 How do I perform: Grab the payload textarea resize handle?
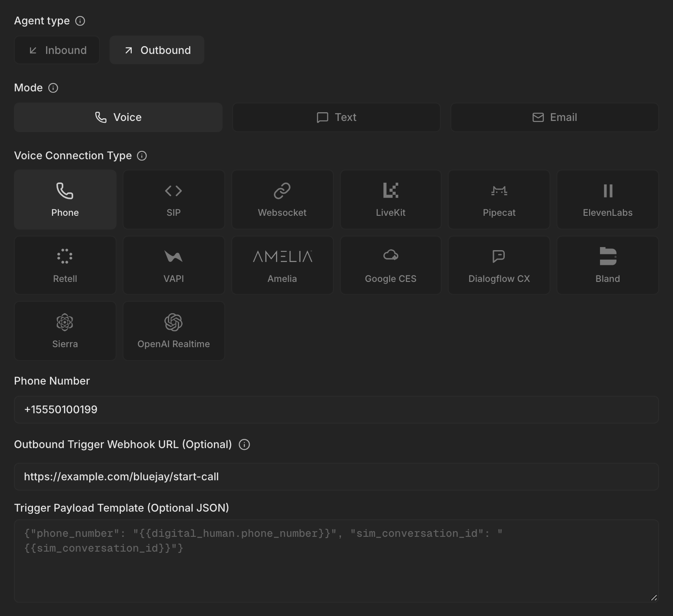(654, 598)
